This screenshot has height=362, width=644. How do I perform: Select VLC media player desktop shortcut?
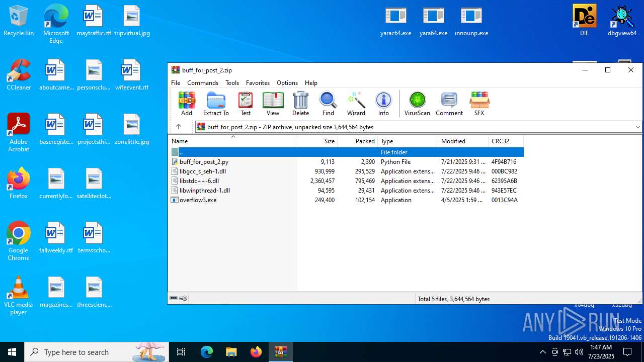(x=19, y=296)
